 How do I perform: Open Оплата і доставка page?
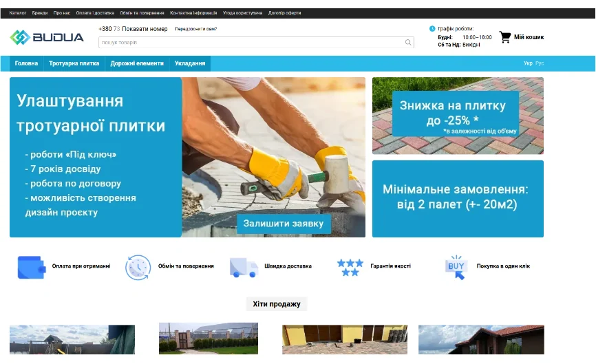click(95, 13)
